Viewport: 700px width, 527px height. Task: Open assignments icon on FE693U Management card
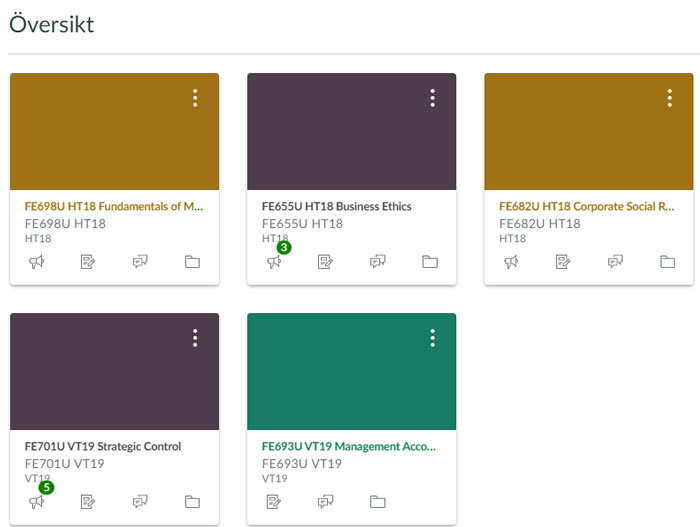(x=274, y=501)
